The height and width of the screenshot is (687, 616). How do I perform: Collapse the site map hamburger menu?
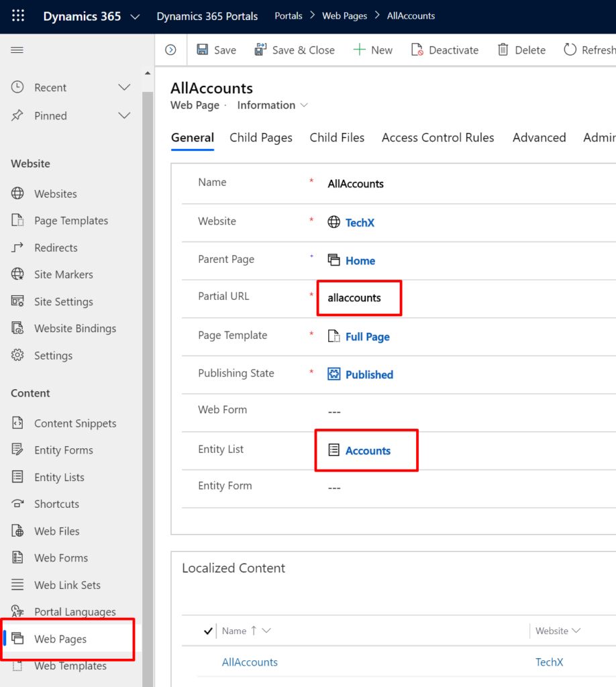tap(17, 50)
